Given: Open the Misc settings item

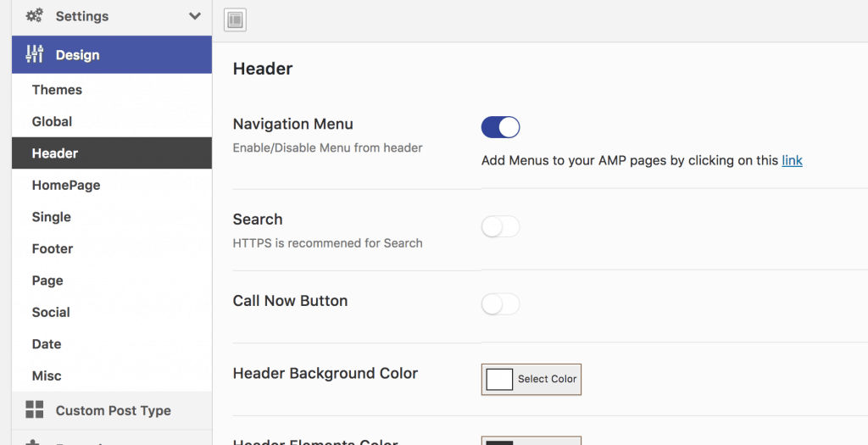Looking at the screenshot, I should pyautogui.click(x=47, y=376).
